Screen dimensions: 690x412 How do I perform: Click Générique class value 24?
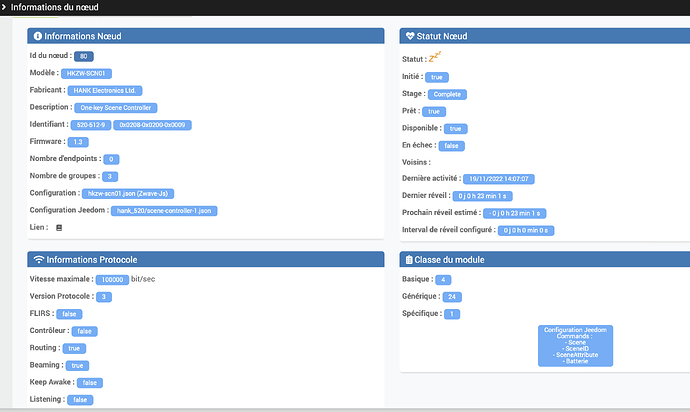point(452,297)
